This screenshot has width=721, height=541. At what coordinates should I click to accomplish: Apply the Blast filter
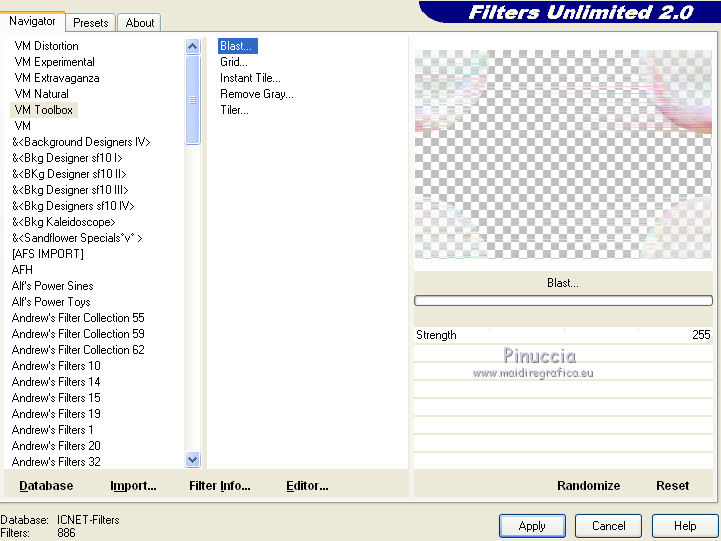pyautogui.click(x=532, y=526)
